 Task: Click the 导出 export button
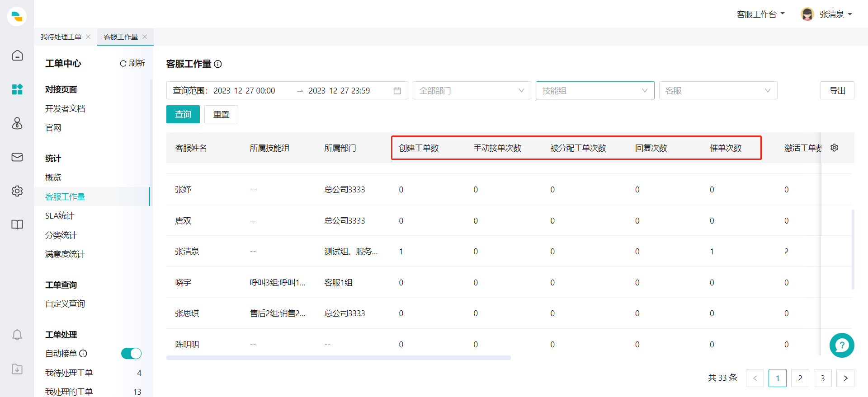(x=837, y=90)
